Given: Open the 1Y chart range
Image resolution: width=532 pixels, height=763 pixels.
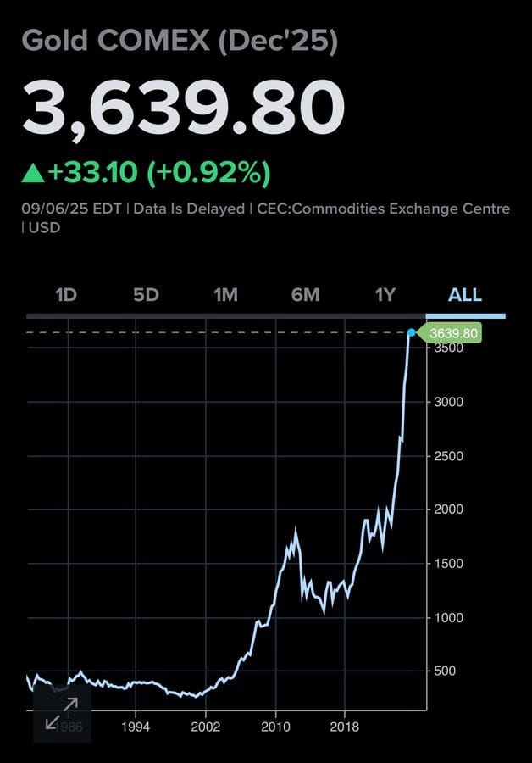Looking at the screenshot, I should pos(385,295).
